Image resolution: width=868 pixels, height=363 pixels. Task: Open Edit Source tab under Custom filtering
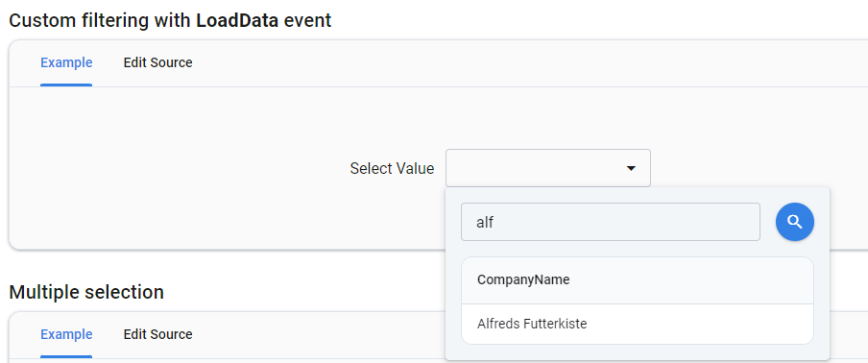tap(157, 62)
